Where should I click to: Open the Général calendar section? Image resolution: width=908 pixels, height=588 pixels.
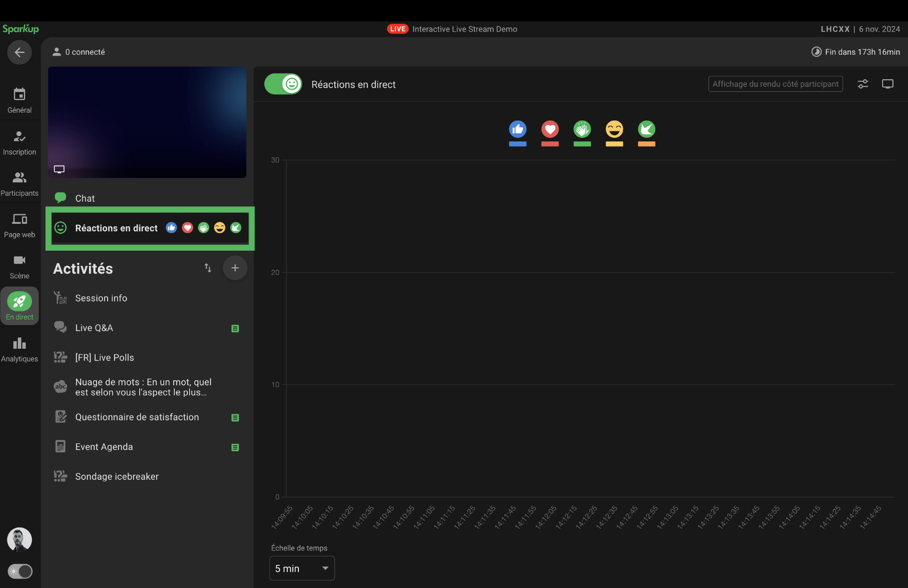pyautogui.click(x=20, y=100)
